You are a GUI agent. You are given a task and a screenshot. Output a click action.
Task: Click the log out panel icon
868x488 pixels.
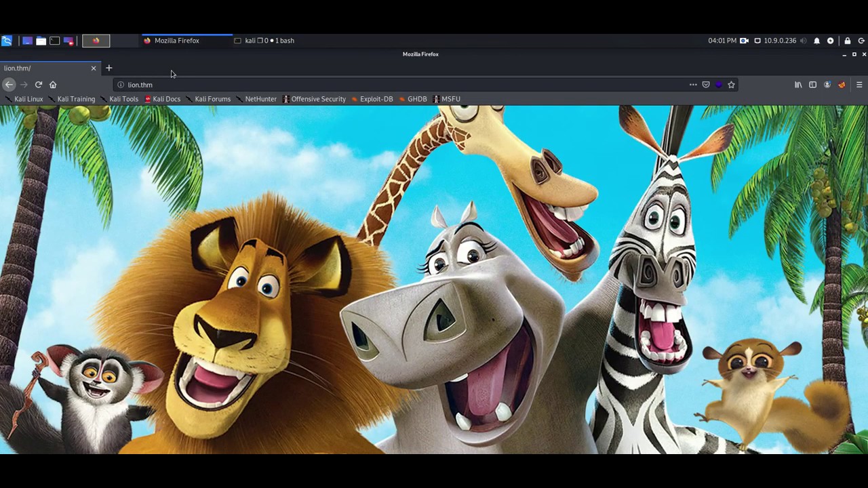pos(862,41)
